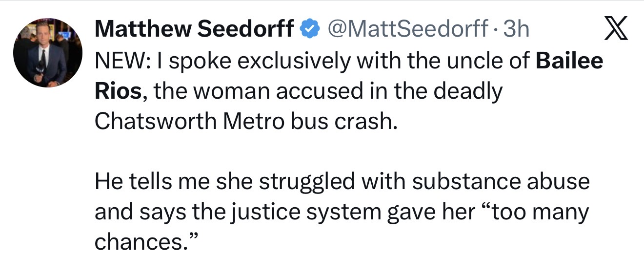Click the 3h timestamp
644x279 pixels.
click(516, 30)
